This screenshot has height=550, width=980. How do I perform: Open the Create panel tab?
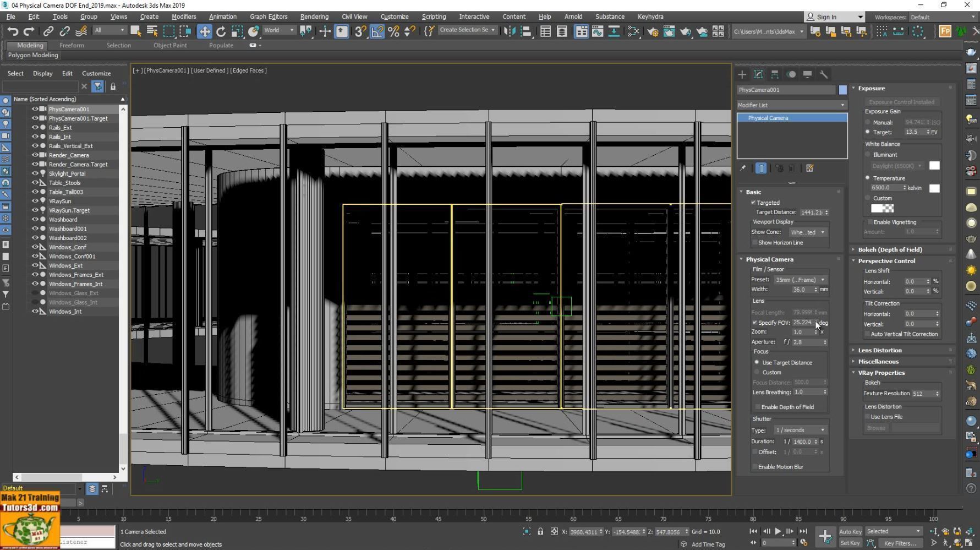(x=742, y=74)
